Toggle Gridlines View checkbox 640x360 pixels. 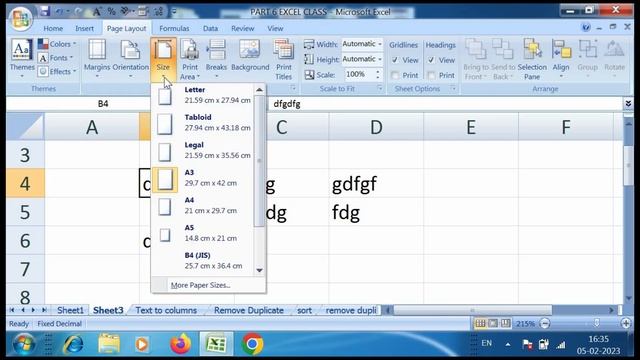395,60
